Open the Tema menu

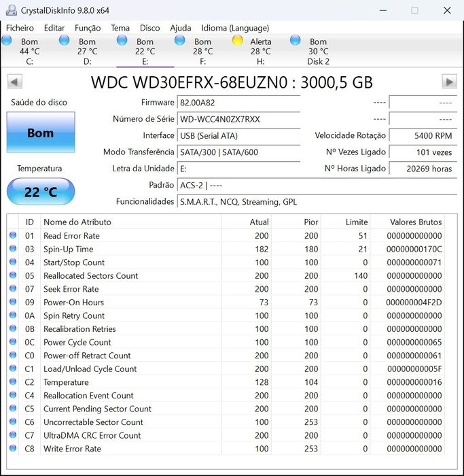tap(120, 28)
